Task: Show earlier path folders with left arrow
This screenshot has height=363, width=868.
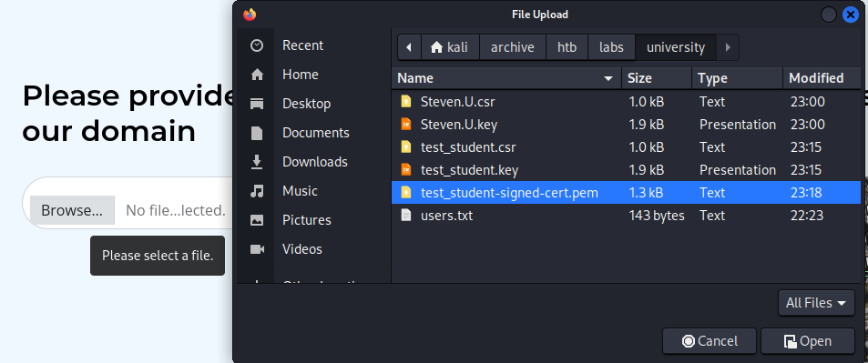Action: (409, 47)
